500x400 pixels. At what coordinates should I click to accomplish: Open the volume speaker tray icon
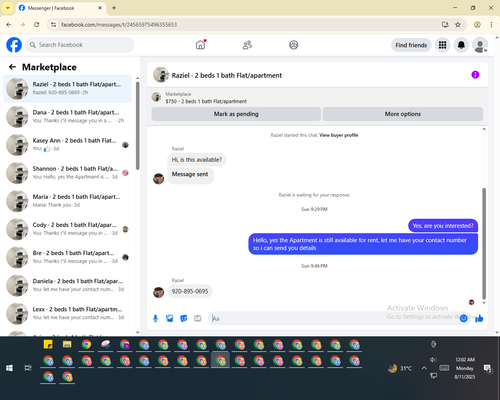click(433, 359)
